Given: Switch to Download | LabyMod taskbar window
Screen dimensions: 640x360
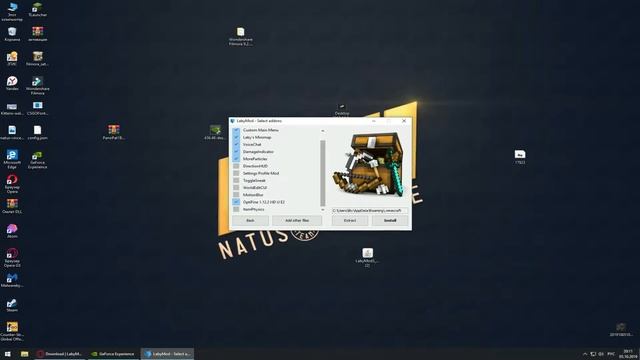Looking at the screenshot, I should [x=60, y=354].
